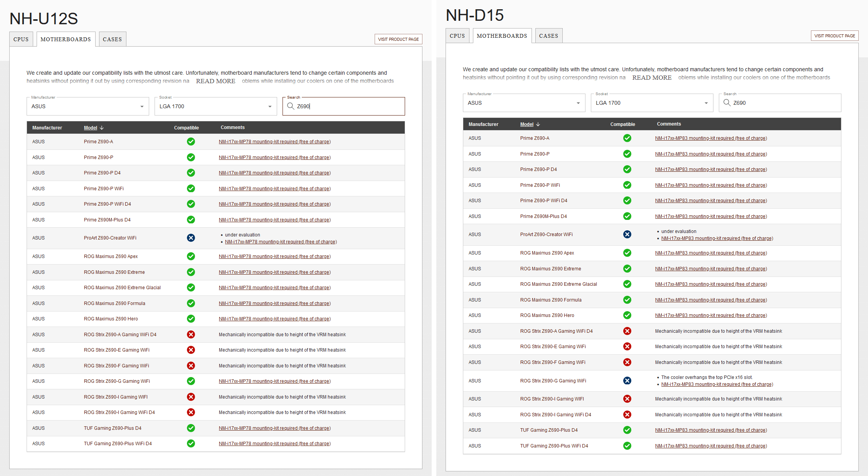Click red X for ROG Strix Z690-A Gaming WiFi D4 in NH-U12S

click(191, 335)
